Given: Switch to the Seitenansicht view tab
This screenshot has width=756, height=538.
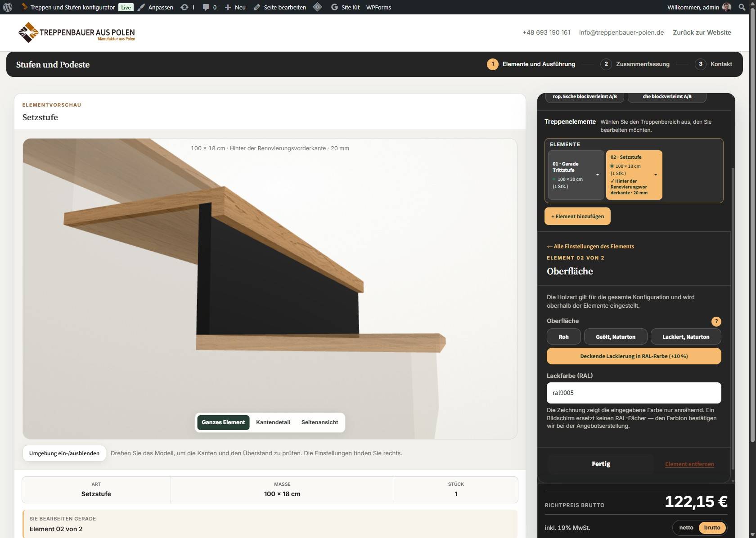Looking at the screenshot, I should 319,422.
